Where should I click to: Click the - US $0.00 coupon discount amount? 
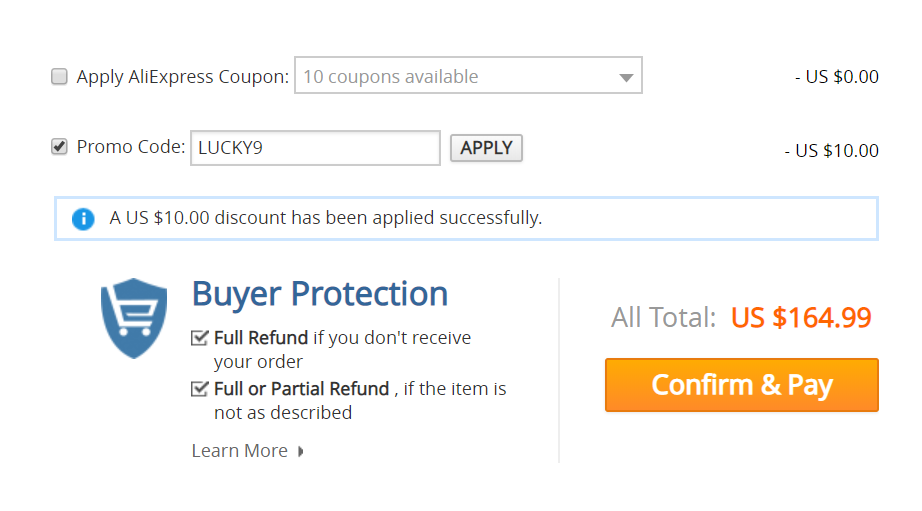point(837,77)
